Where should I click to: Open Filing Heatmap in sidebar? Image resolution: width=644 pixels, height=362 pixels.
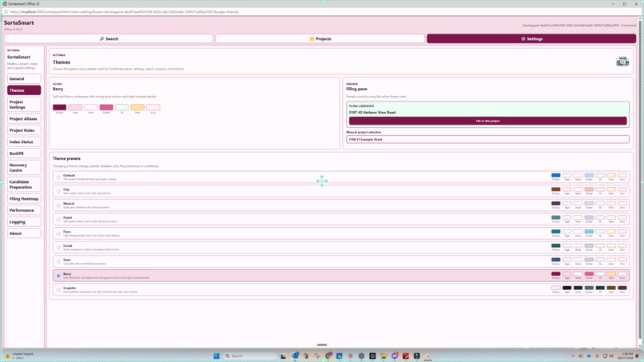tap(24, 198)
